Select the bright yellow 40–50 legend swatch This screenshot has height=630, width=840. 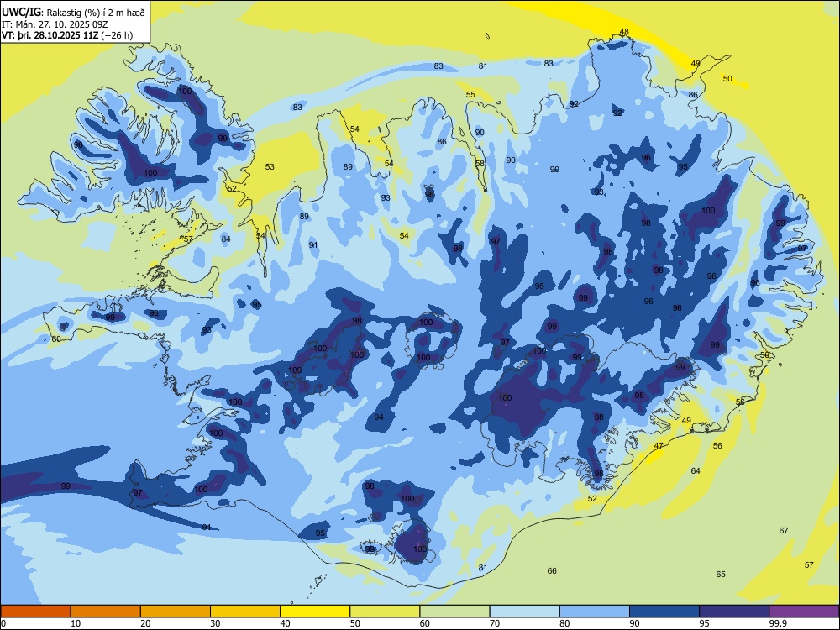click(315, 612)
